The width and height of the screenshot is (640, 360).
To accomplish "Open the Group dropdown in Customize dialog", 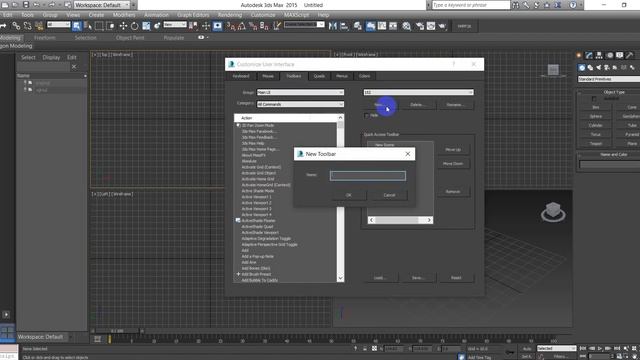I will (x=300, y=92).
